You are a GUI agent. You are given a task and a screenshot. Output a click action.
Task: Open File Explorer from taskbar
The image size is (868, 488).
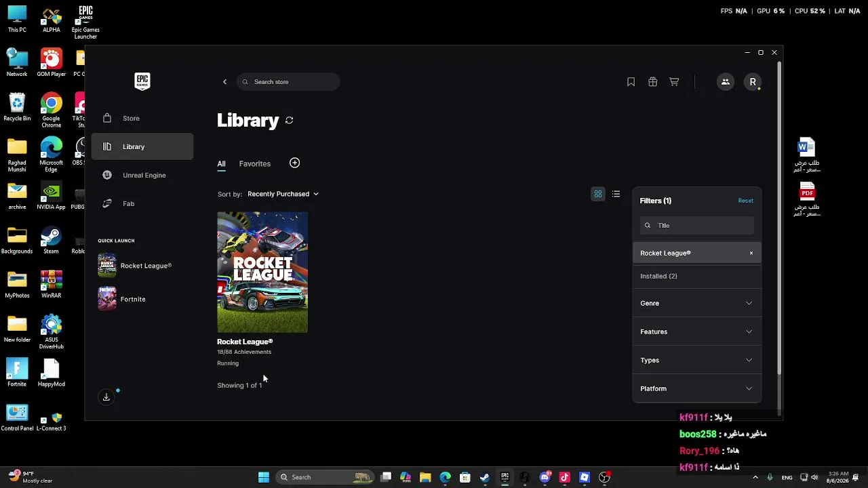click(425, 477)
